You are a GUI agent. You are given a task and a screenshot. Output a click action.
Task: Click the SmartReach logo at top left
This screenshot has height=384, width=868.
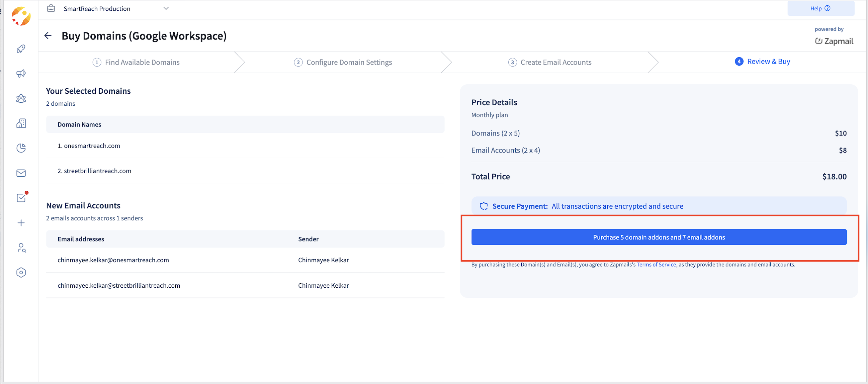click(x=21, y=16)
